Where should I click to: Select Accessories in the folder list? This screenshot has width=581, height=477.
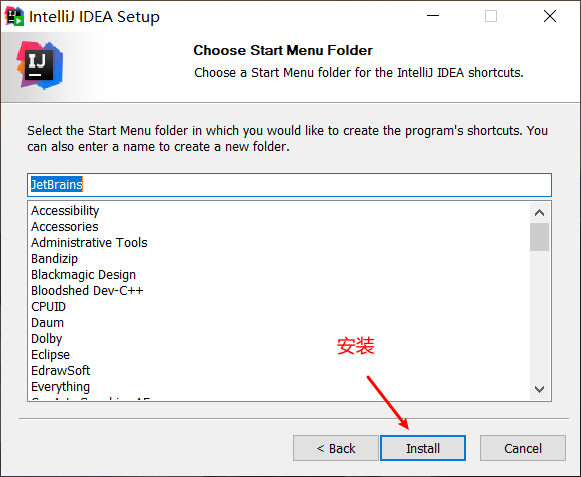pos(64,226)
